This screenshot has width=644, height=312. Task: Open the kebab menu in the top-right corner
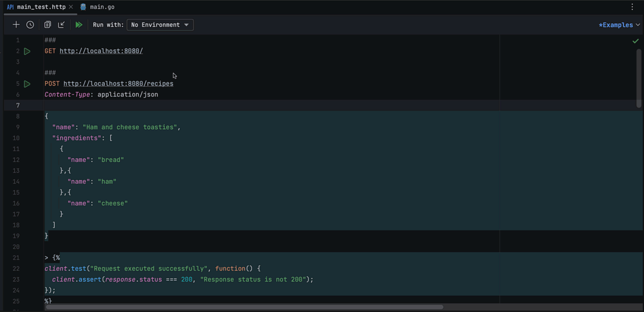[x=632, y=6]
